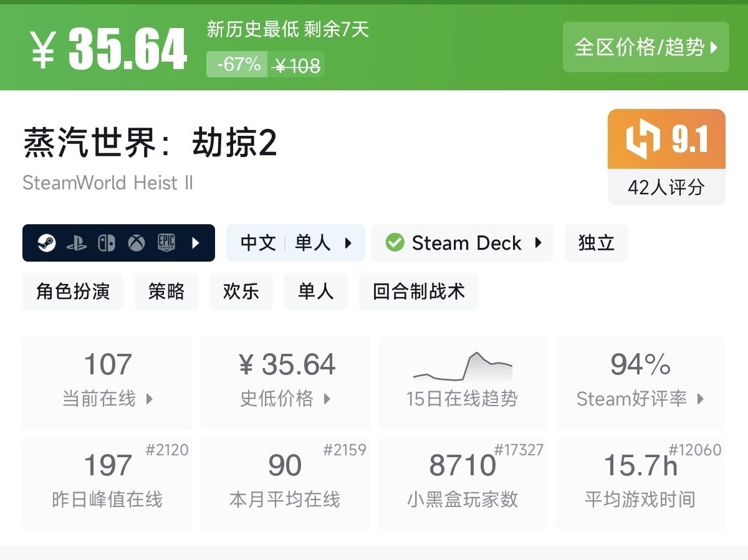Click the Epic Games platform icon
Image resolution: width=748 pixels, height=560 pixels.
click(166, 243)
